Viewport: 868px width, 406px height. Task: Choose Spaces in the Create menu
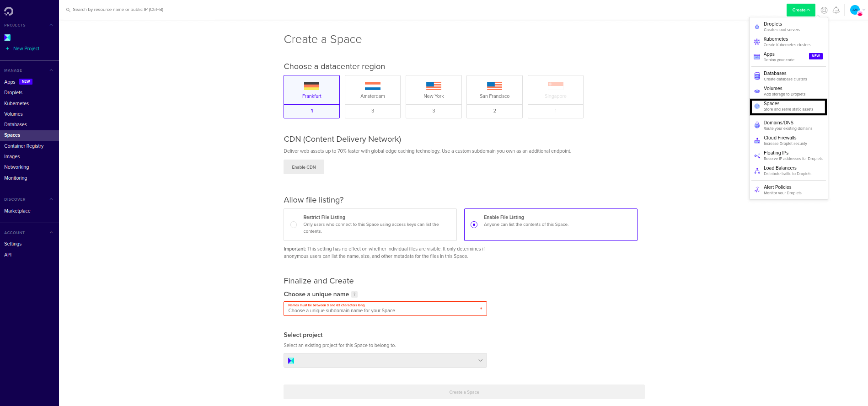click(x=788, y=107)
